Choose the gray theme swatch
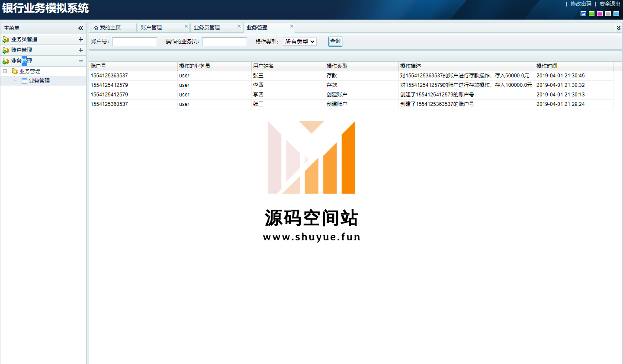Viewport: 623px width, 364px height. pyautogui.click(x=608, y=14)
